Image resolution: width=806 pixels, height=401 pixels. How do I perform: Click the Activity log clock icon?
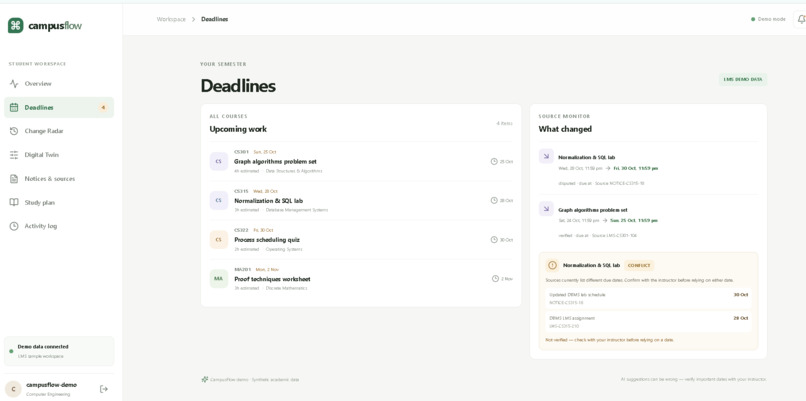(x=14, y=226)
